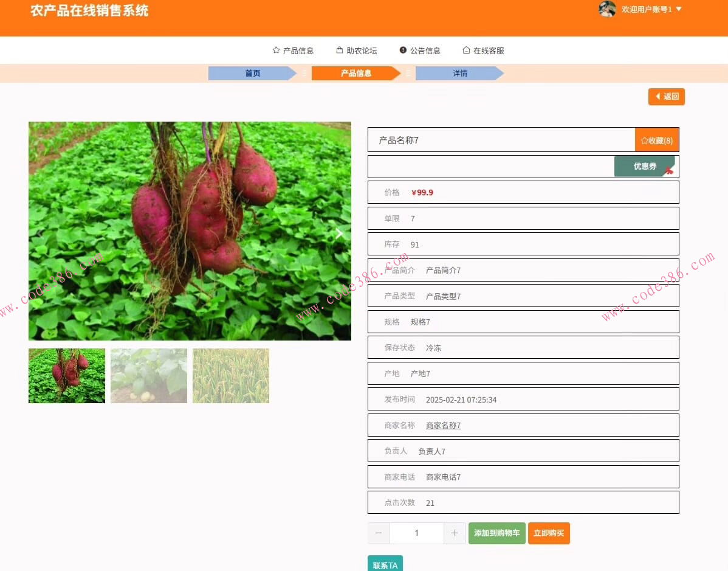Click the user avatar in the top bar

click(x=606, y=9)
